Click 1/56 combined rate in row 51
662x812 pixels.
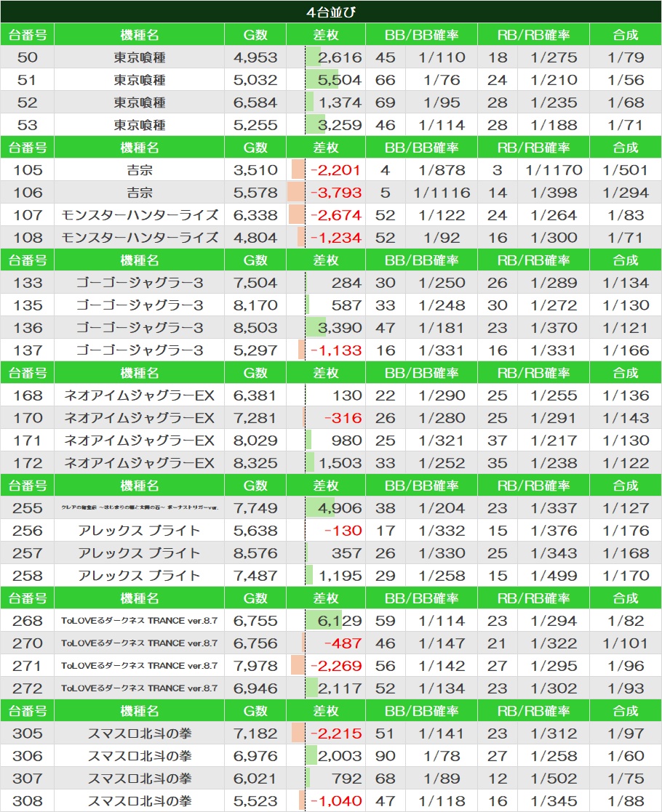pos(626,80)
